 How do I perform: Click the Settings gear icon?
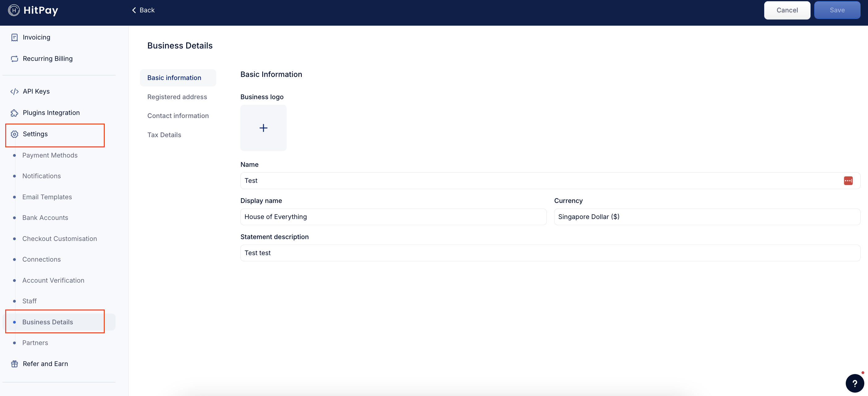14,134
